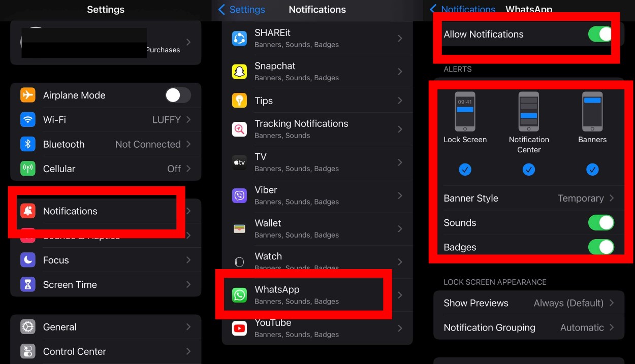Go back to Settings from Notifications
This screenshot has height=364, width=635.
(x=241, y=10)
